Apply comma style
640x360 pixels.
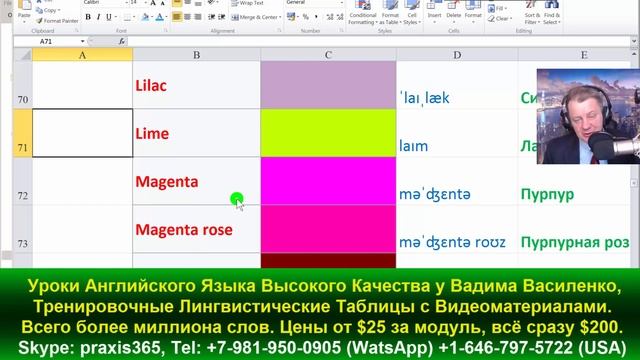coord(316,17)
